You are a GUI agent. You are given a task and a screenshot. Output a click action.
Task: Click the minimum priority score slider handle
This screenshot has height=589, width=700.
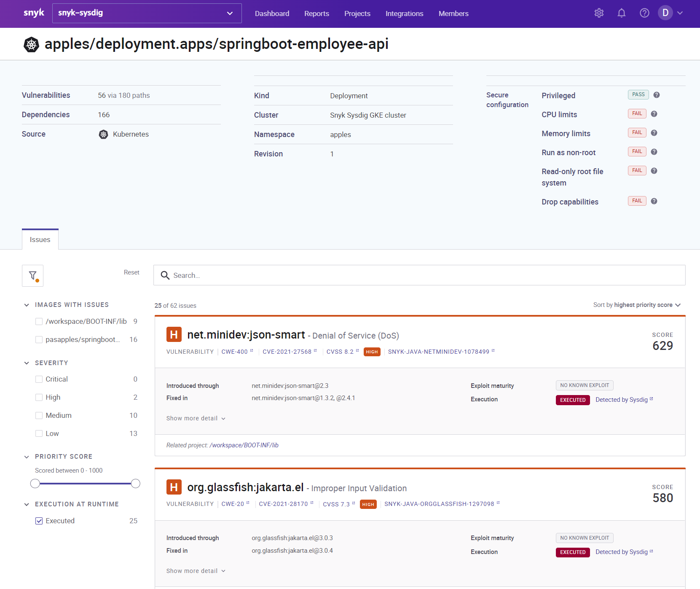tap(35, 484)
